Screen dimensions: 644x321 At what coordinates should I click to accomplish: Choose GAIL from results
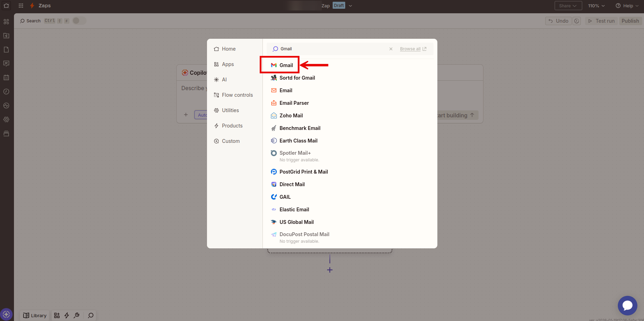tap(350, 197)
